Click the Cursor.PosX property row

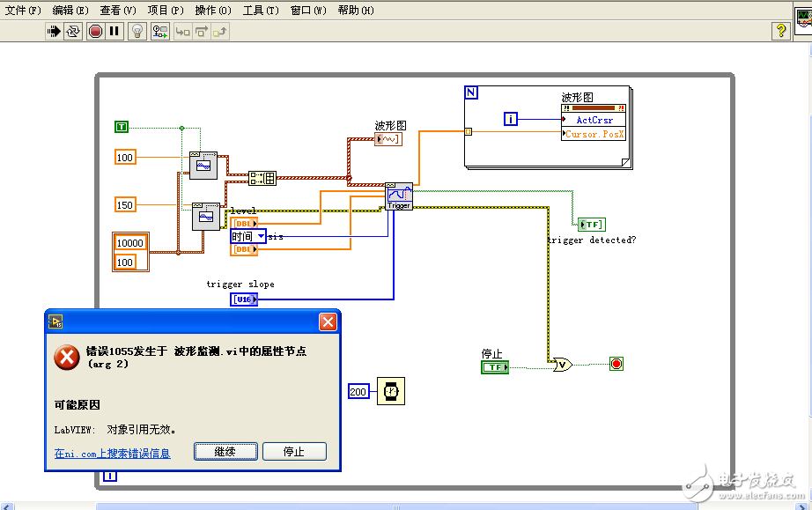[594, 134]
